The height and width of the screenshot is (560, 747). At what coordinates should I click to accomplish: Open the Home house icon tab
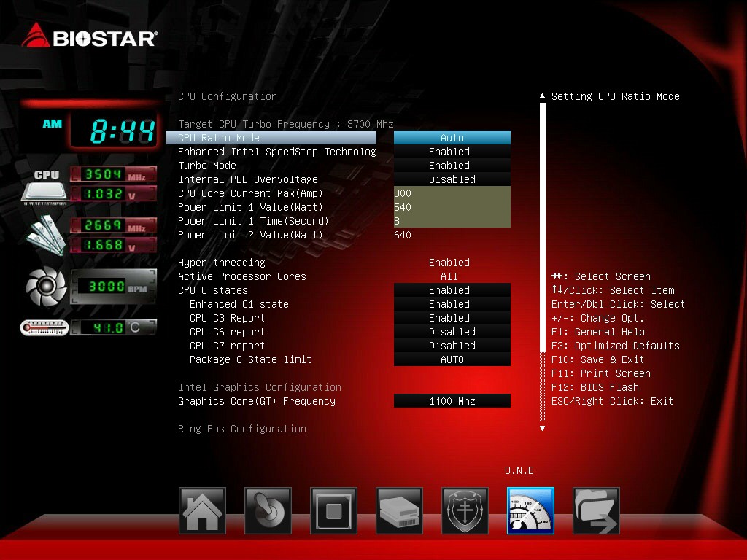[202, 510]
